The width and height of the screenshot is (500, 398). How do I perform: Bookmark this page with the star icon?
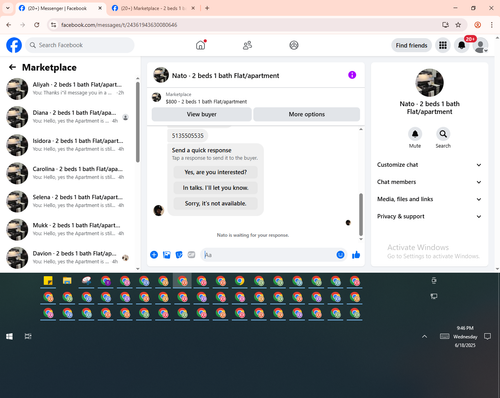[458, 25]
